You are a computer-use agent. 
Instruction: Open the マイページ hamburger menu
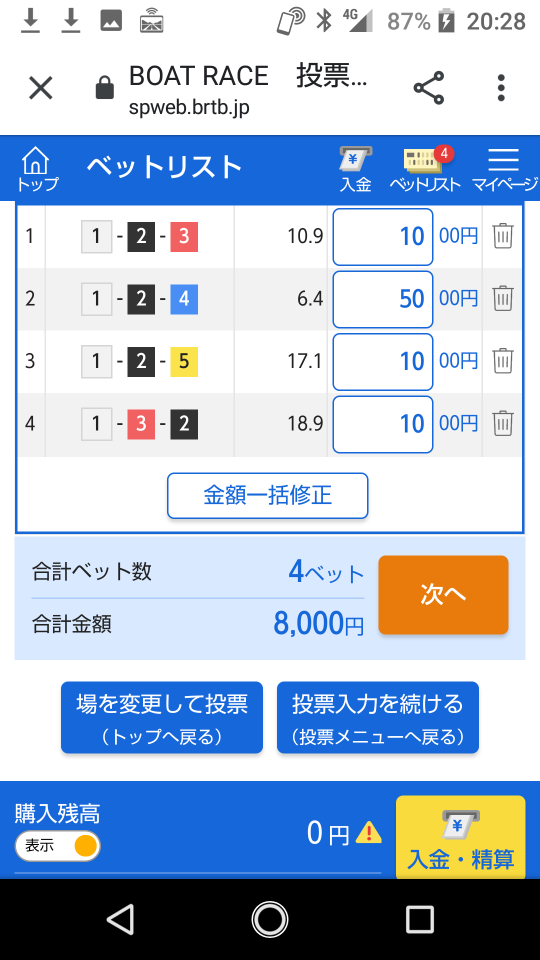coord(504,170)
